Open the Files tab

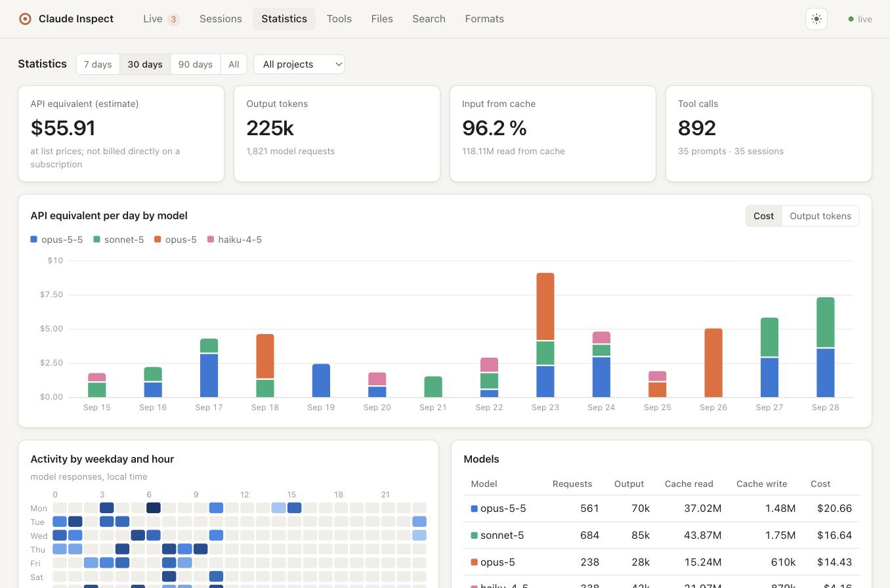pos(382,19)
